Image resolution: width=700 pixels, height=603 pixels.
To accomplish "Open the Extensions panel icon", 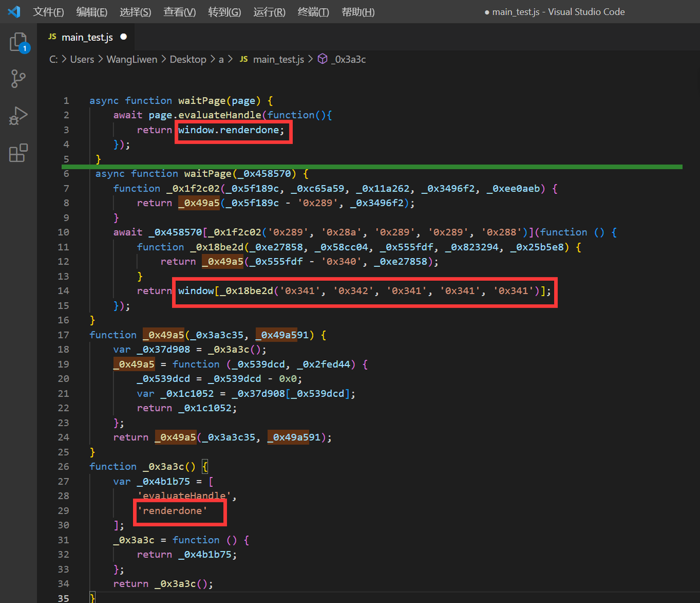I will (x=17, y=153).
